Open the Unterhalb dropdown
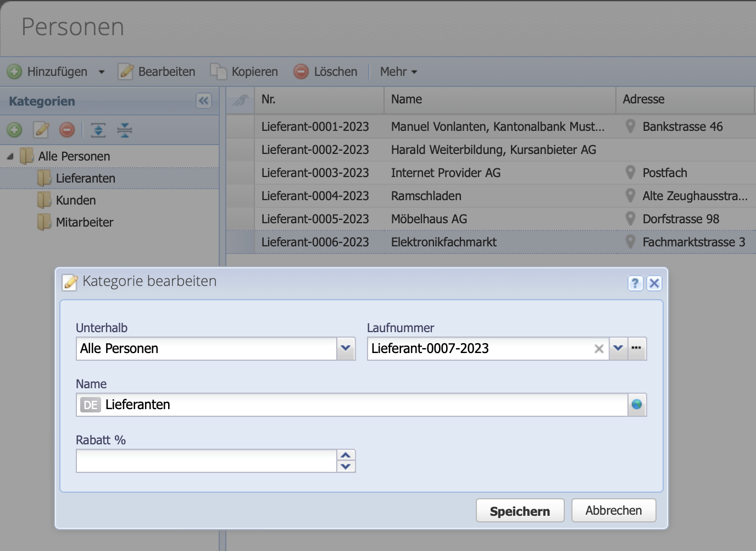This screenshot has height=551, width=756. pyautogui.click(x=346, y=349)
